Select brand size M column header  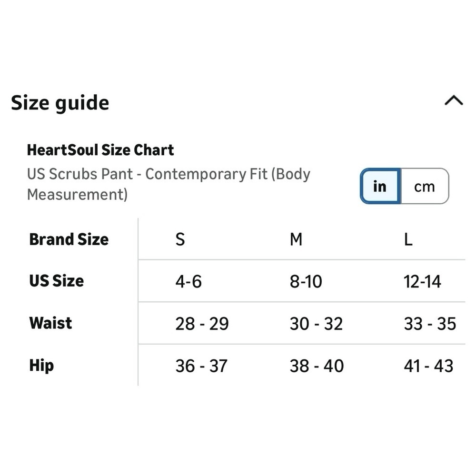[x=296, y=239]
